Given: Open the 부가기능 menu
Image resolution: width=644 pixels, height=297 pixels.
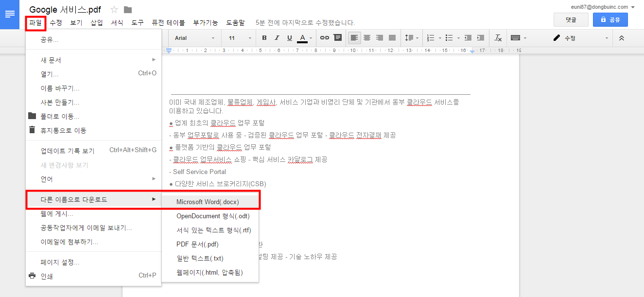Looking at the screenshot, I should click(206, 23).
